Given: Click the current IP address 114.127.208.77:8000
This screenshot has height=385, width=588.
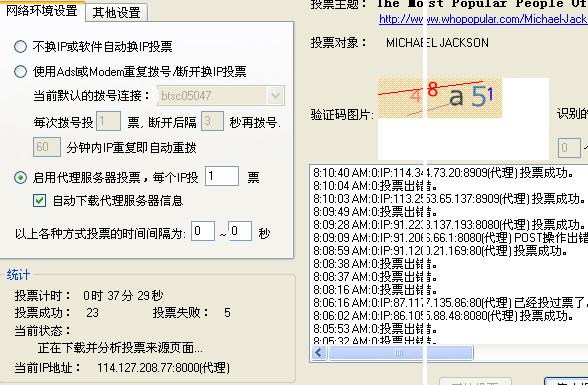Looking at the screenshot, I should coord(163,368).
